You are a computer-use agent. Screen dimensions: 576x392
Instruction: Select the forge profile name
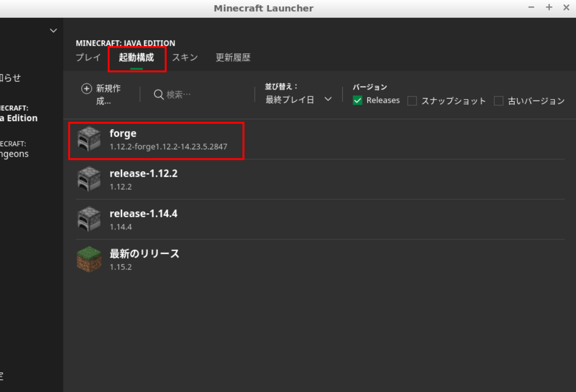(x=123, y=133)
